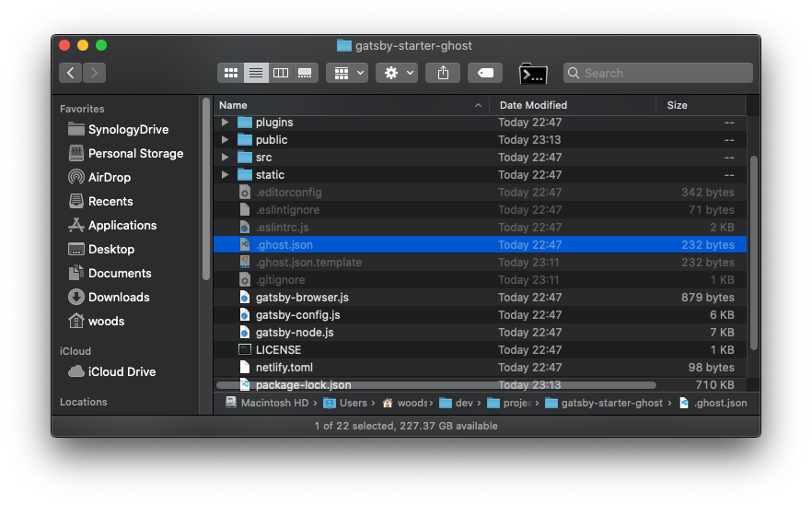Click the 342 bytes size of .editorconfig
The width and height of the screenshot is (812, 505).
click(707, 193)
